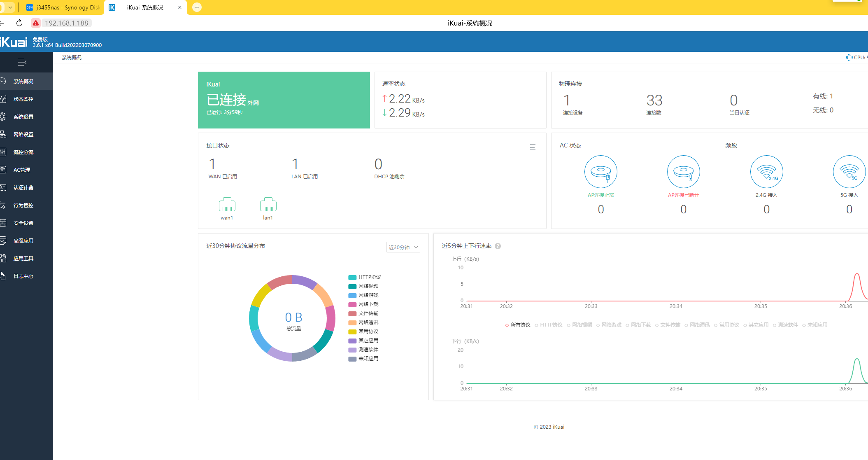Click the AP连接正常 icon
The width and height of the screenshot is (868, 460).
click(601, 172)
